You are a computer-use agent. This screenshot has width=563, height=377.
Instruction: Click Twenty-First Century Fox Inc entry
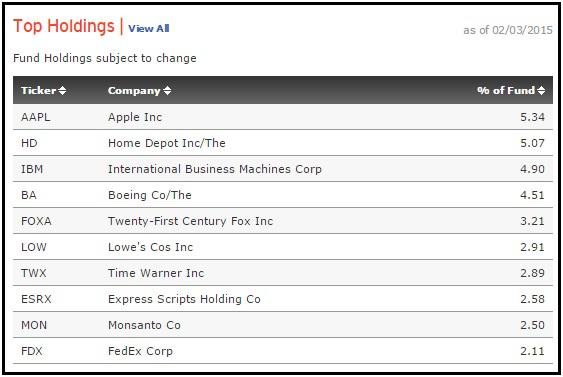click(x=190, y=221)
